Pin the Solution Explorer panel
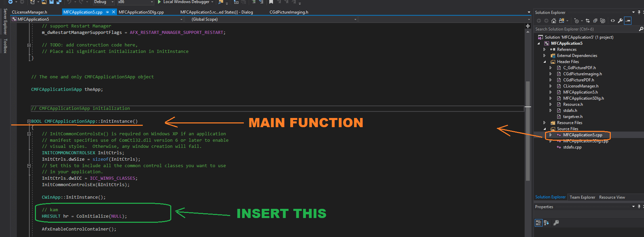Screen dimensions: 644x237 (639, 13)
